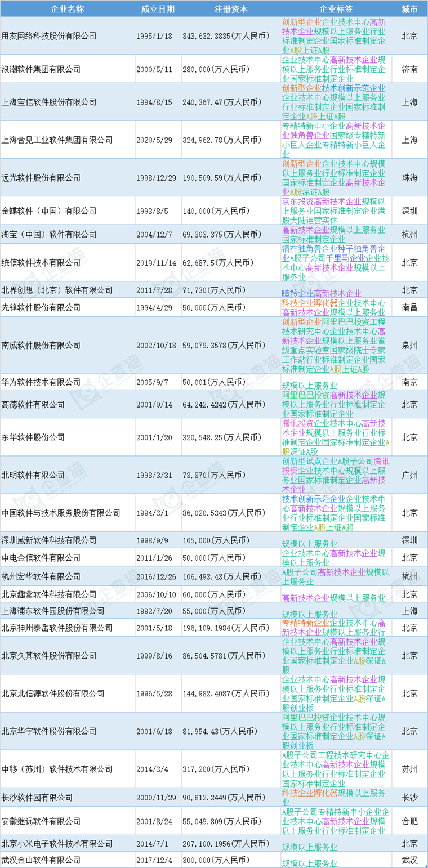Click city 泉州 in 南威软件 row
Screen dimensions: 428x868
(x=410, y=345)
